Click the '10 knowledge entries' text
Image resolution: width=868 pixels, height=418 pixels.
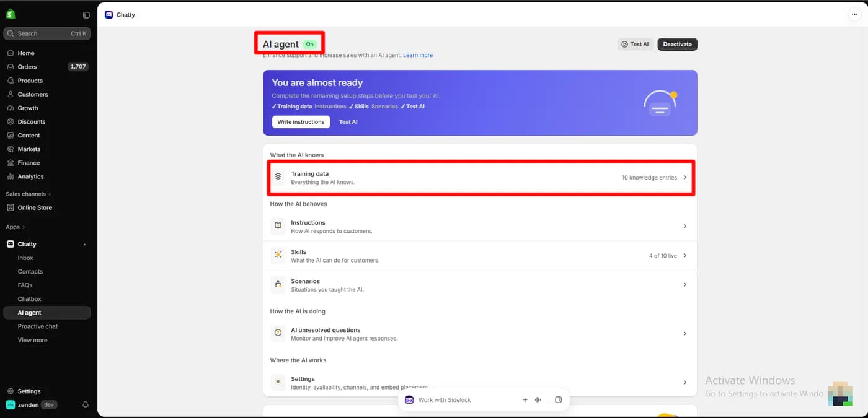click(x=649, y=178)
